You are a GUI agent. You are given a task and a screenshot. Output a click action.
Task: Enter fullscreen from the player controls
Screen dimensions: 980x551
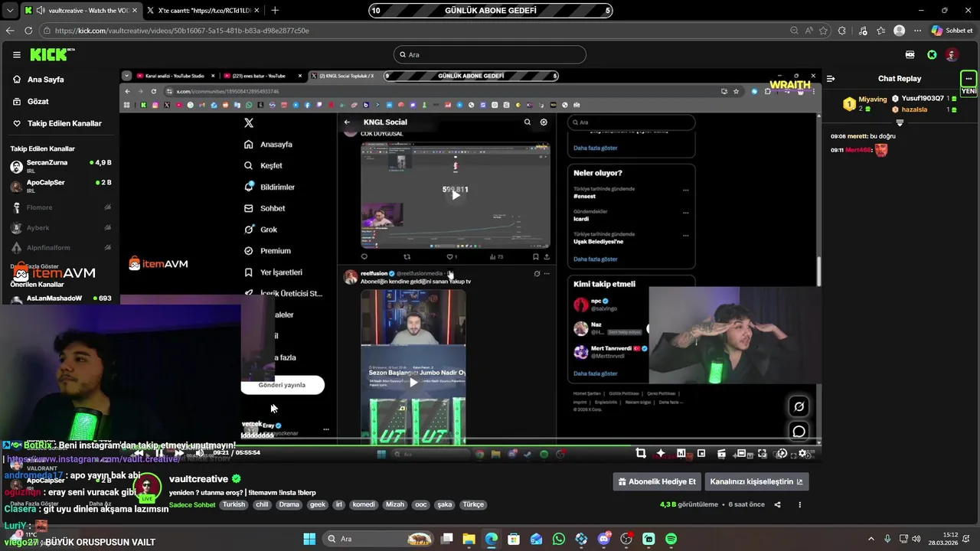pyautogui.click(x=762, y=453)
